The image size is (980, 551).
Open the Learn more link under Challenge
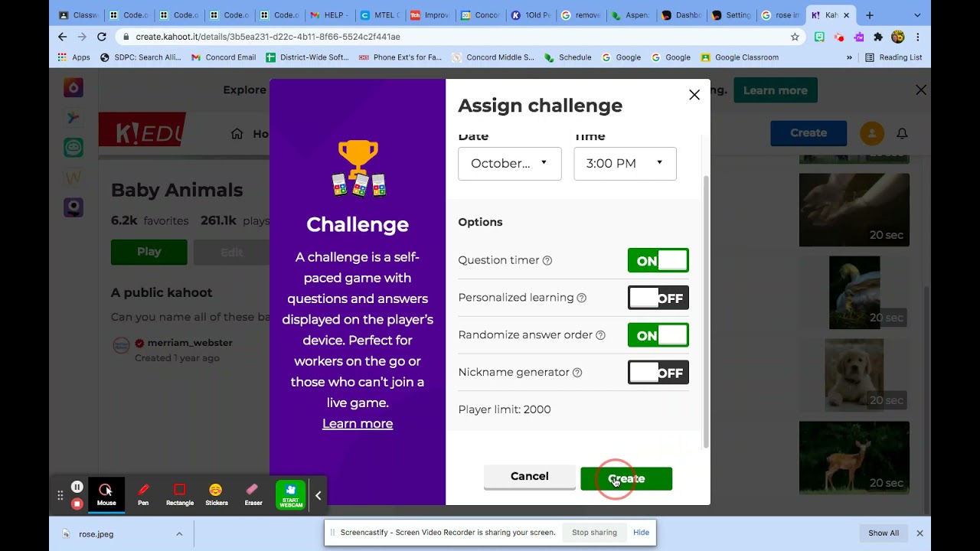point(358,423)
